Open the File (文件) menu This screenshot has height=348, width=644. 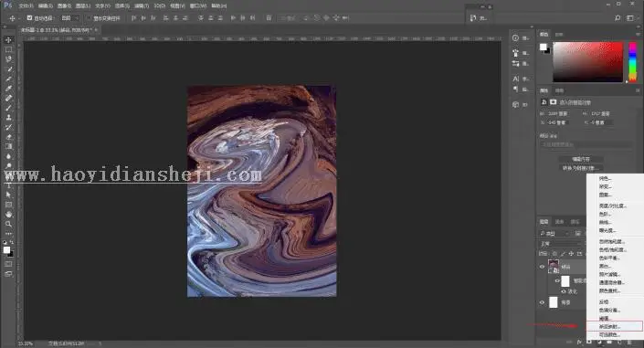click(26, 5)
